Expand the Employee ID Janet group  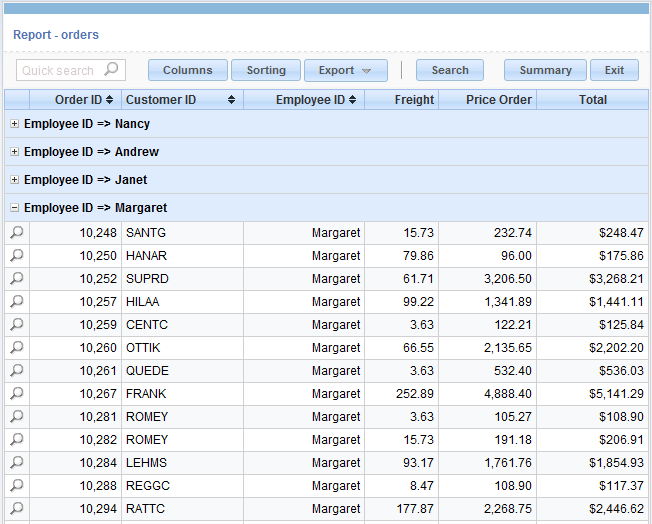click(14, 180)
